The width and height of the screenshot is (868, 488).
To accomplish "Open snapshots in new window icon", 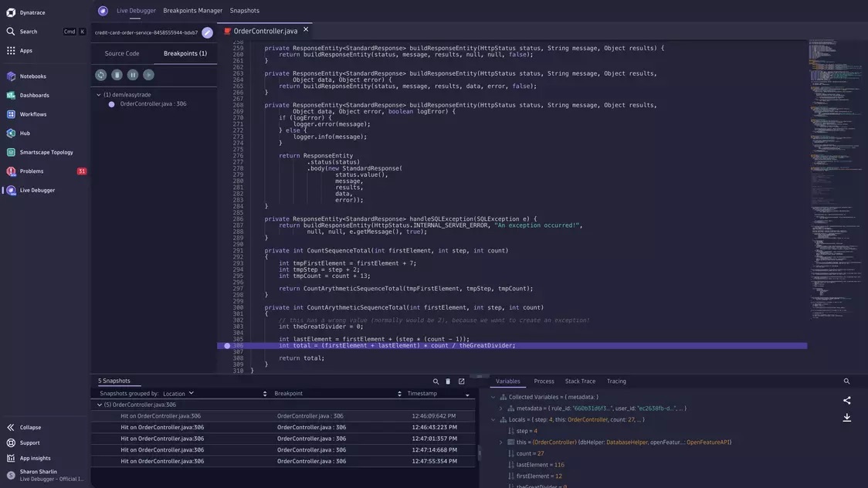I will (x=462, y=381).
